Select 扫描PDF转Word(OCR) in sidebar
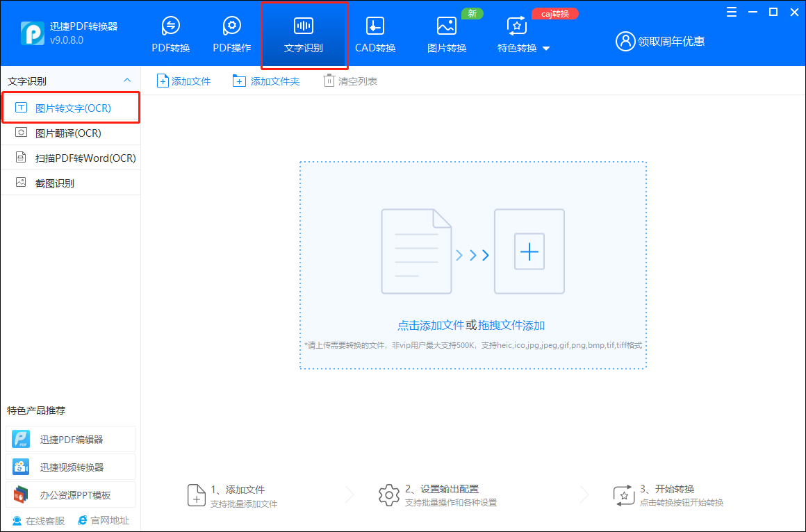Image resolution: width=806 pixels, height=532 pixels. tap(71, 158)
